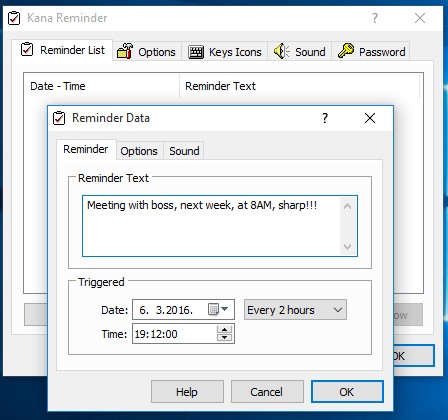Increase time with the up spinner arrow
The width and height of the screenshot is (448, 420).
pos(224,330)
